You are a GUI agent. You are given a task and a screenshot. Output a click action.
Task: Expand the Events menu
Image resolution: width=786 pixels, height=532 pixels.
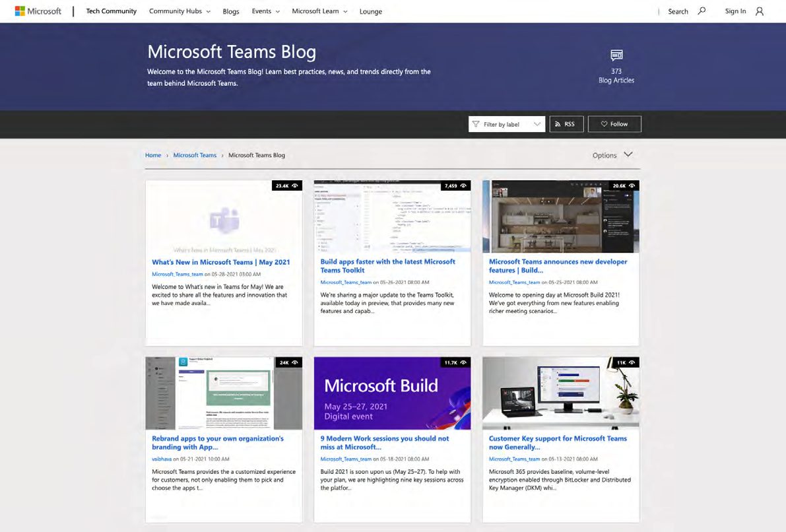(x=266, y=11)
